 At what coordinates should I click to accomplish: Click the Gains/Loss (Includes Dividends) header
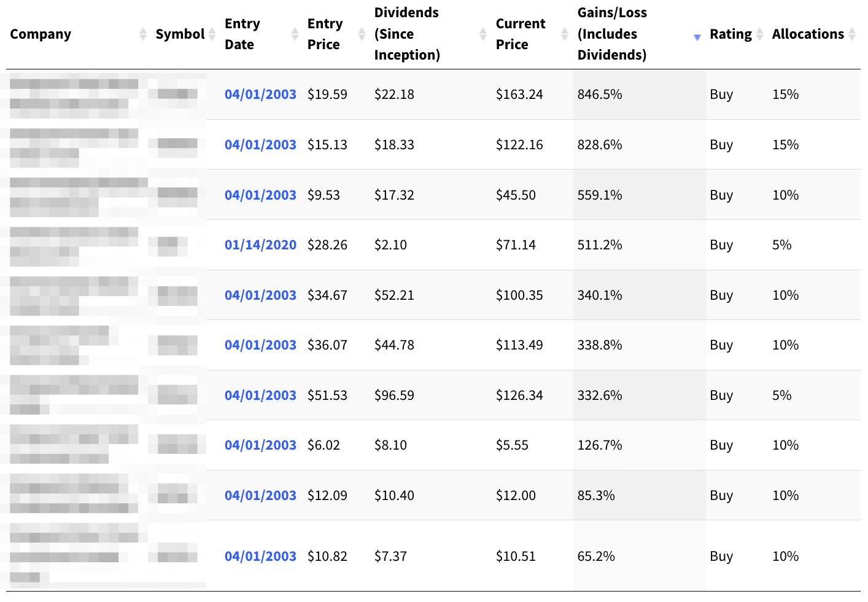tap(612, 34)
